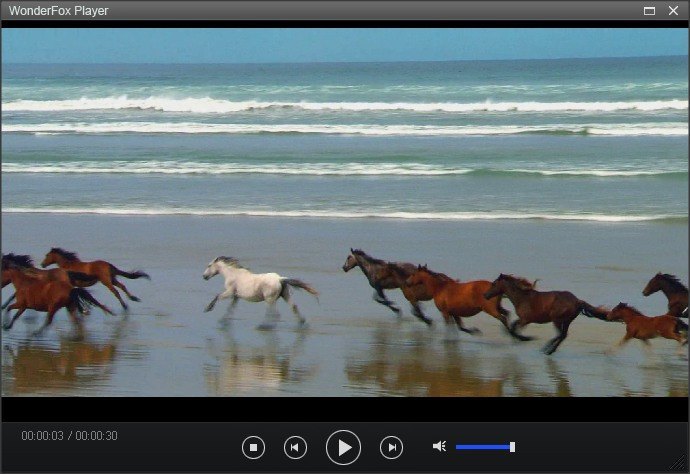Play the video
Image resolution: width=690 pixels, height=474 pixels.
[x=344, y=448]
